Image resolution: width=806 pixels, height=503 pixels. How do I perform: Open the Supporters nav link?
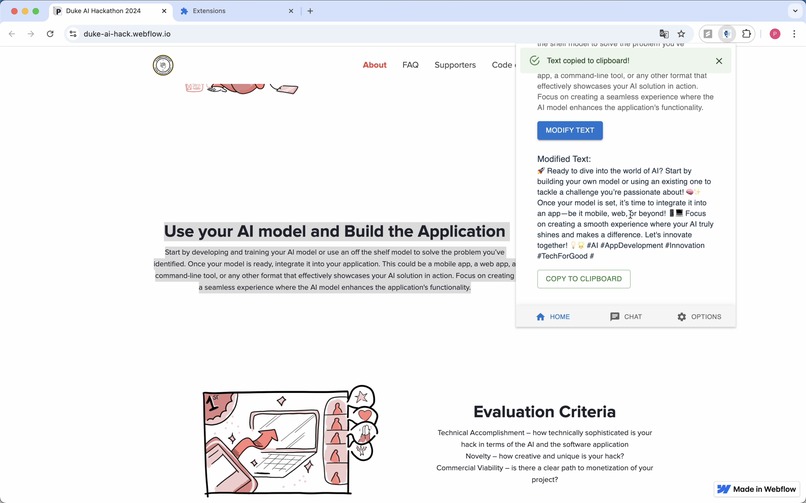coord(455,65)
